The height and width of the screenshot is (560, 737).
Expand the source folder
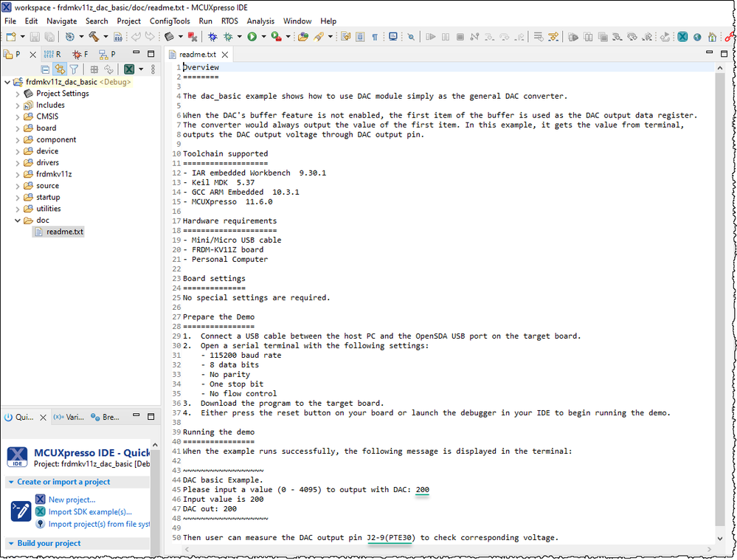point(18,186)
